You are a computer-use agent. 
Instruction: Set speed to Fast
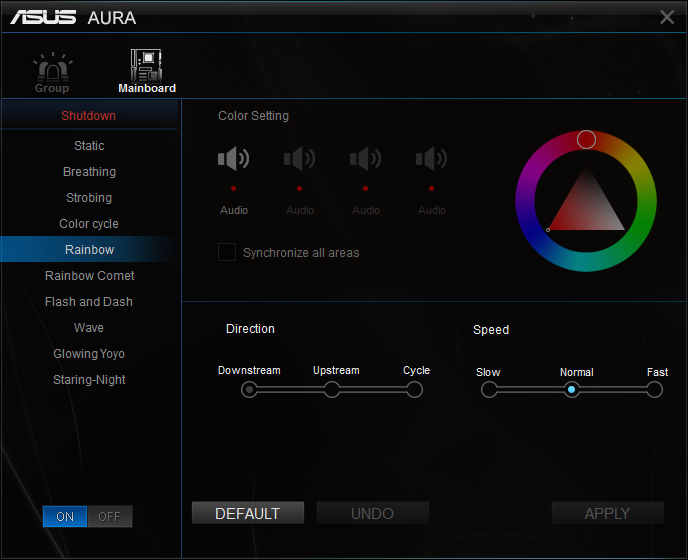[654, 390]
